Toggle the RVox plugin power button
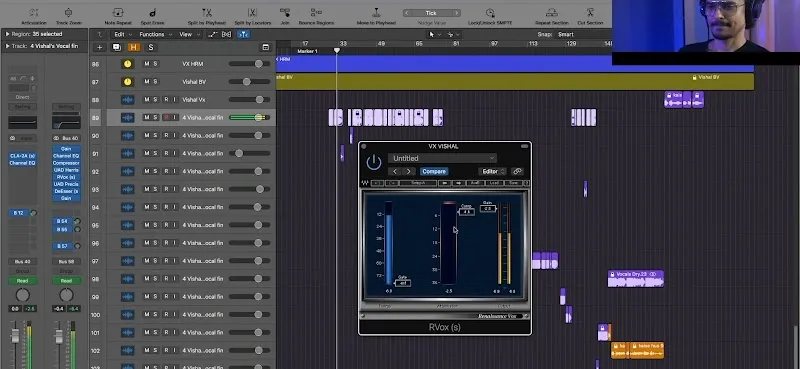Viewport: 800px width, 369px height. click(x=374, y=163)
